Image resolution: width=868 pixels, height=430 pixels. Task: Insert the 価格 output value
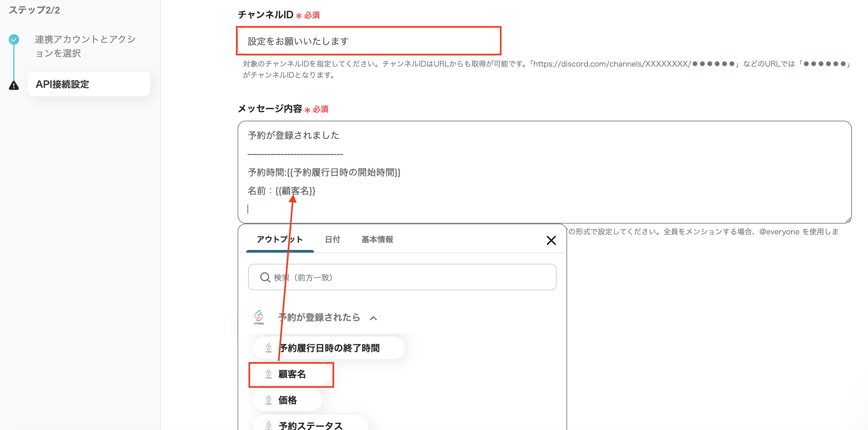288,400
